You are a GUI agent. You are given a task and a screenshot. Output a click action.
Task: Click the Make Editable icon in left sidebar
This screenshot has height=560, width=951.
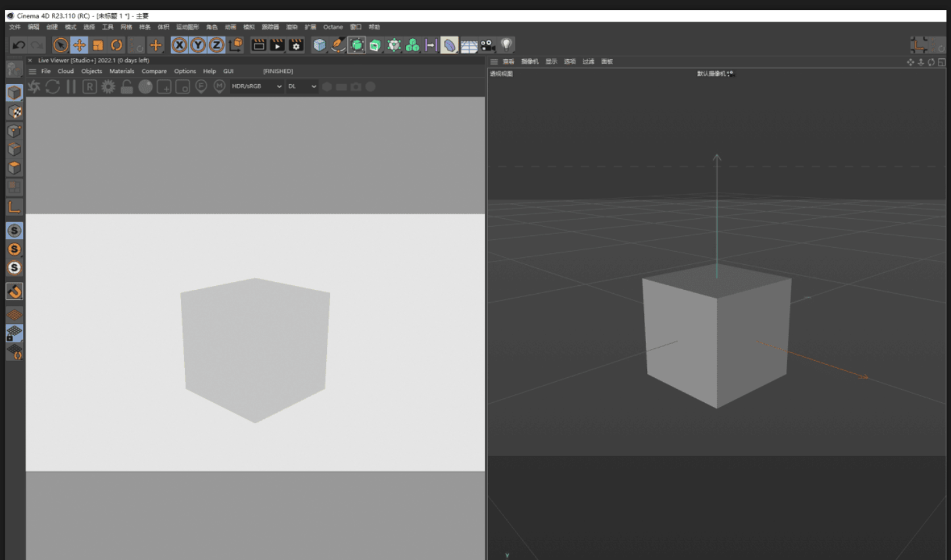(14, 69)
